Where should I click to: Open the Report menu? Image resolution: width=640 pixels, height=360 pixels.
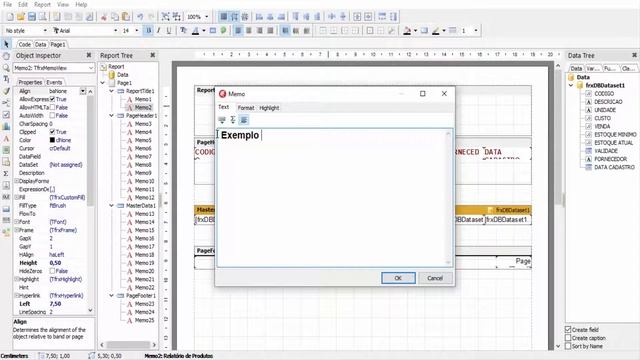click(x=42, y=4)
